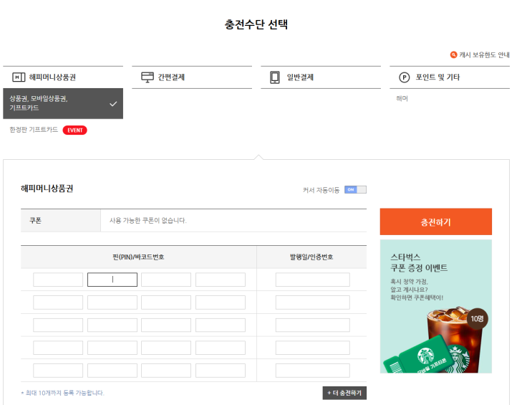Focus first PIN field in row three
The image size is (532, 405).
coord(58,325)
